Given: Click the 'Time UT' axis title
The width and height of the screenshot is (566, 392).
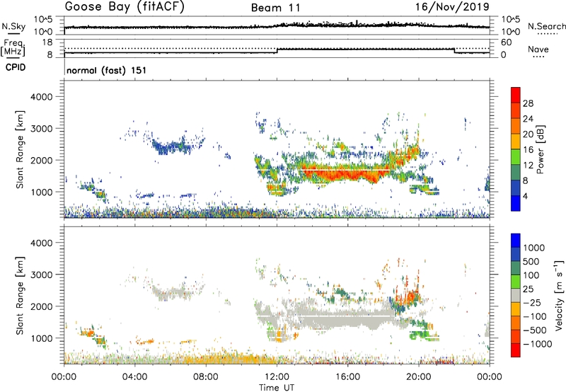Looking at the screenshot, I should (277, 388).
